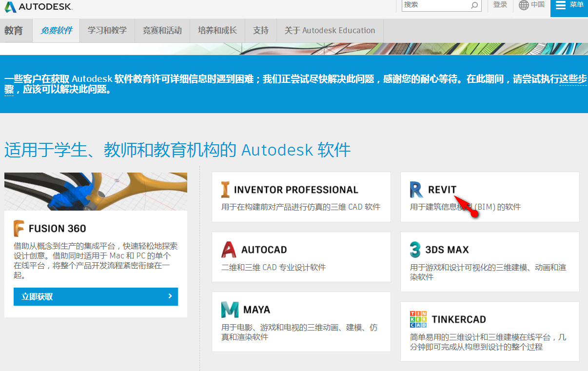Select the 支持 tab
This screenshot has width=588, height=371.
click(261, 31)
